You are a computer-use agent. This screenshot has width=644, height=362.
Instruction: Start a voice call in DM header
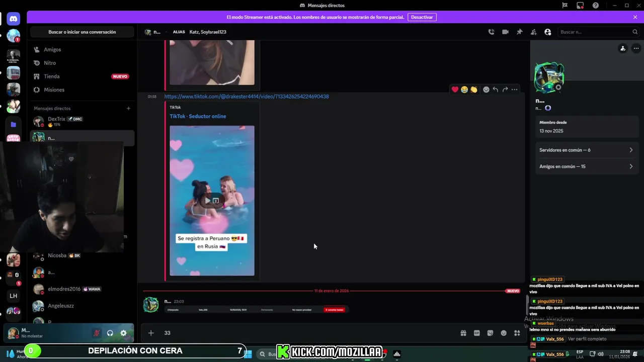click(491, 32)
